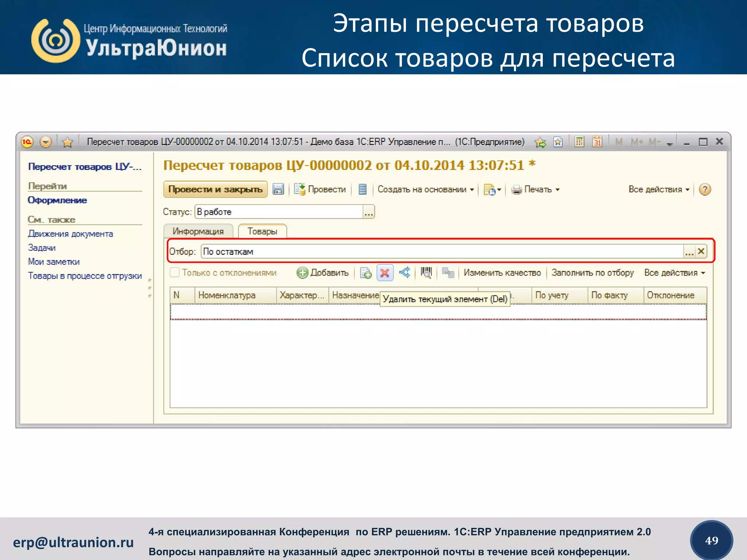Enable Только с отклонениями checkbox
Viewport: 747px width, 560px height.
point(175,272)
